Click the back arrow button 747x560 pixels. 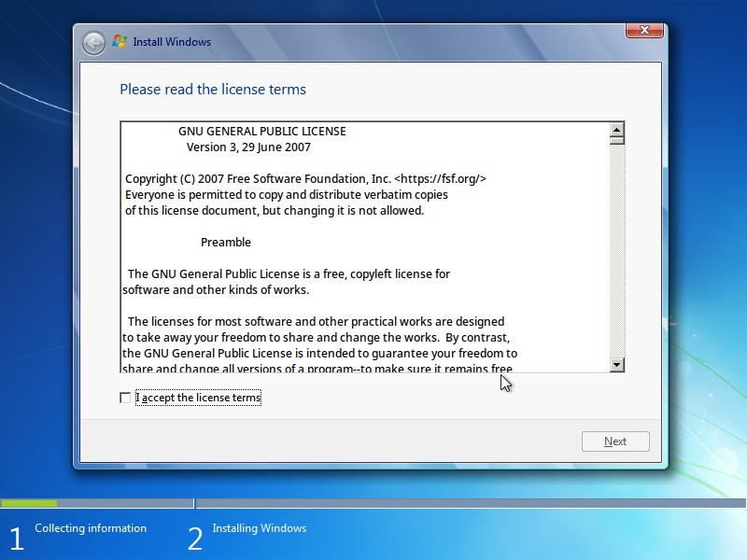click(93, 43)
